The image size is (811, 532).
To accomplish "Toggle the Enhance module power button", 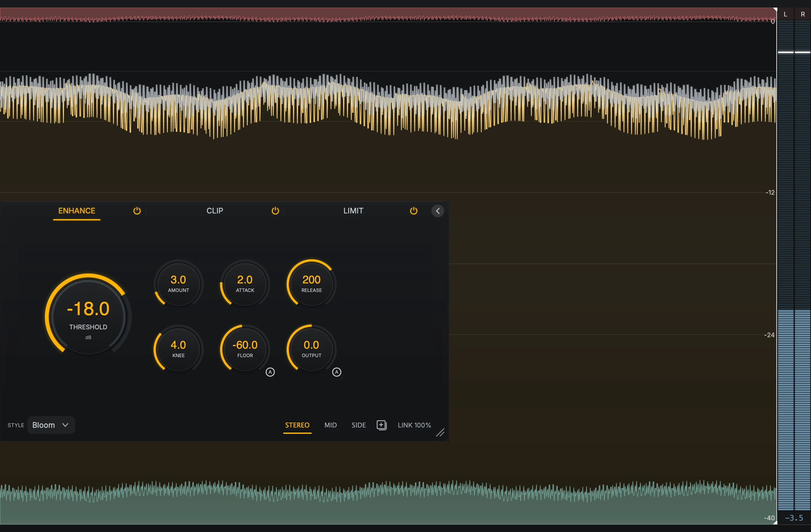I will tap(137, 211).
